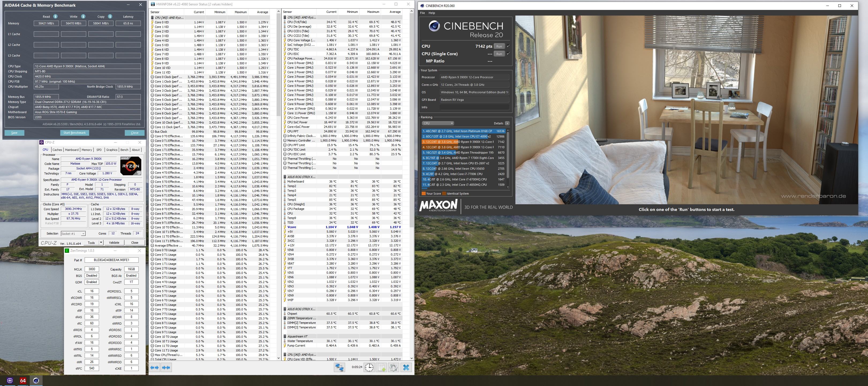Close HWiNFO sensors with blue X icon
The image size is (868, 386).
[x=406, y=368]
